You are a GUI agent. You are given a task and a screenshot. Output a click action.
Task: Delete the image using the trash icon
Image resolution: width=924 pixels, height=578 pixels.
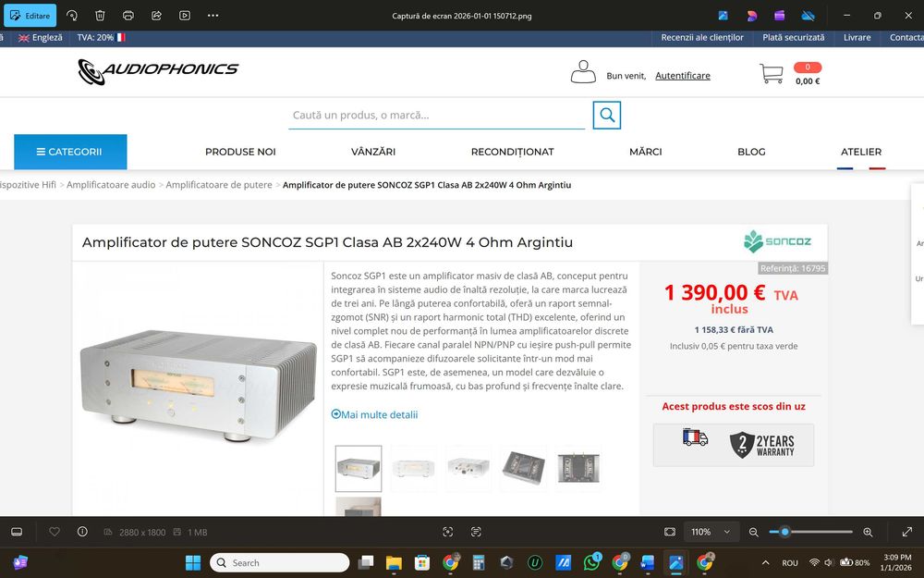pyautogui.click(x=100, y=16)
